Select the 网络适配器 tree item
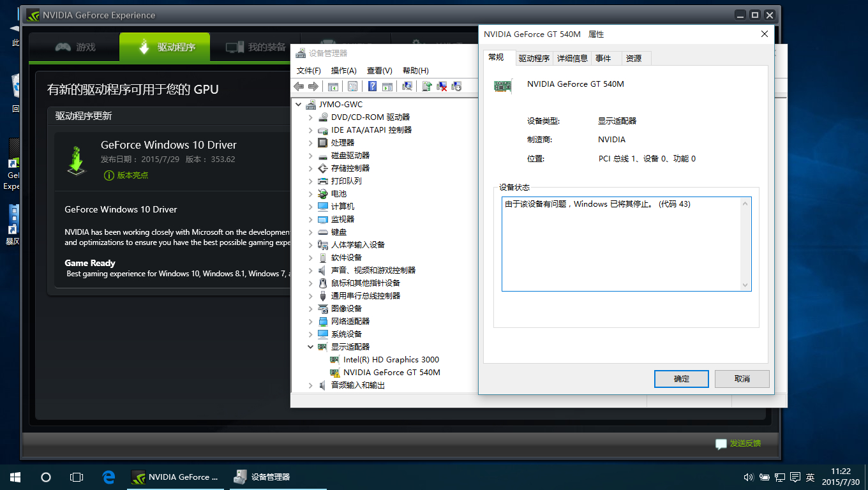The height and width of the screenshot is (490, 868). [350, 322]
